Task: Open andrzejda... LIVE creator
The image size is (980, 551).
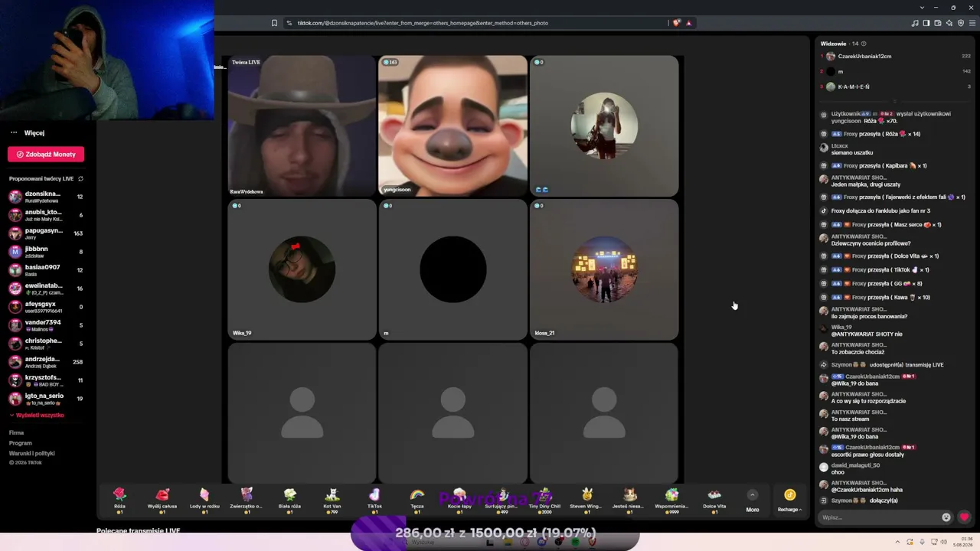Action: point(45,362)
